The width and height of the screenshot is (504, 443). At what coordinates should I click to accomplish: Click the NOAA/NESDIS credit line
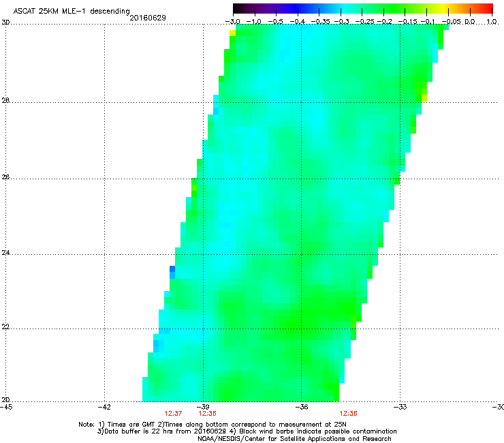[294, 439]
